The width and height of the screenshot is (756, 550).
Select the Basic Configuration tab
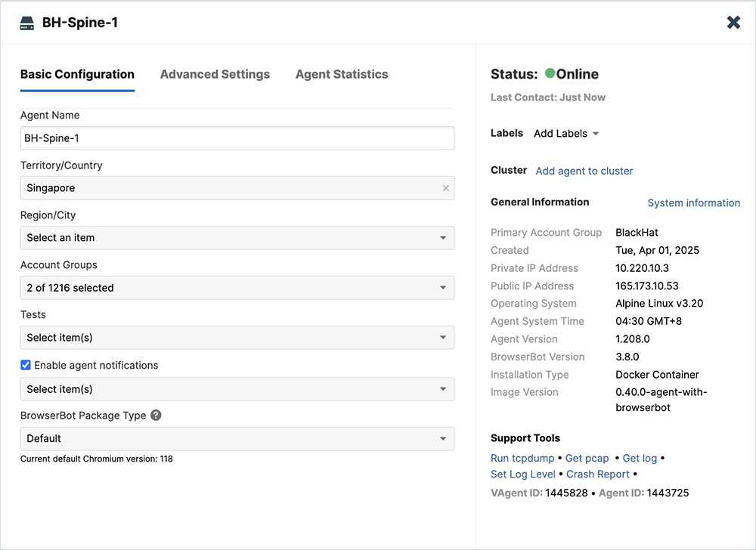pyautogui.click(x=77, y=74)
